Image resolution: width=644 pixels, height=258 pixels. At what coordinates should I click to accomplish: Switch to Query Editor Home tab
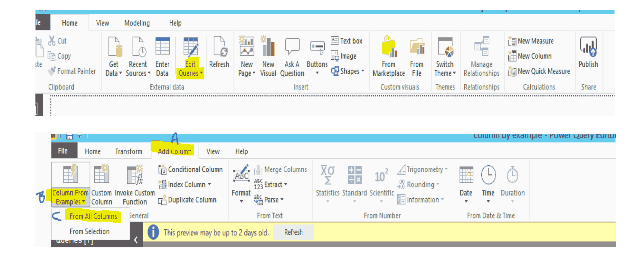(93, 151)
